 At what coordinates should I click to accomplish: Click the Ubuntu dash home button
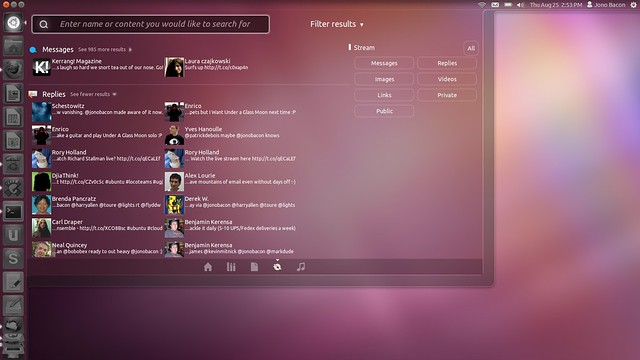point(13,22)
